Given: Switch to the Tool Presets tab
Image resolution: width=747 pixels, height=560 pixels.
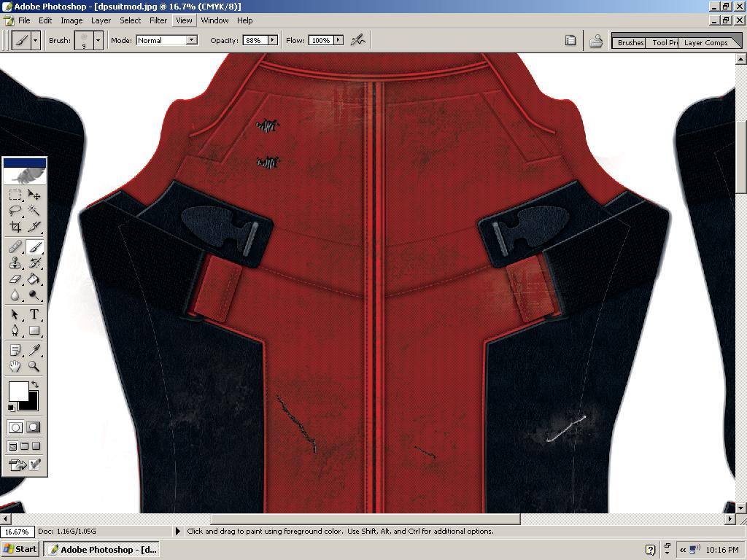Looking at the screenshot, I should tap(664, 42).
